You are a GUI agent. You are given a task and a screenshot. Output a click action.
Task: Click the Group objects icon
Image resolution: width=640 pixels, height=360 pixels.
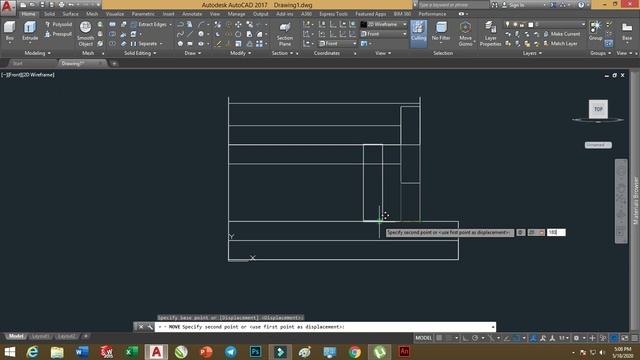coord(596,30)
